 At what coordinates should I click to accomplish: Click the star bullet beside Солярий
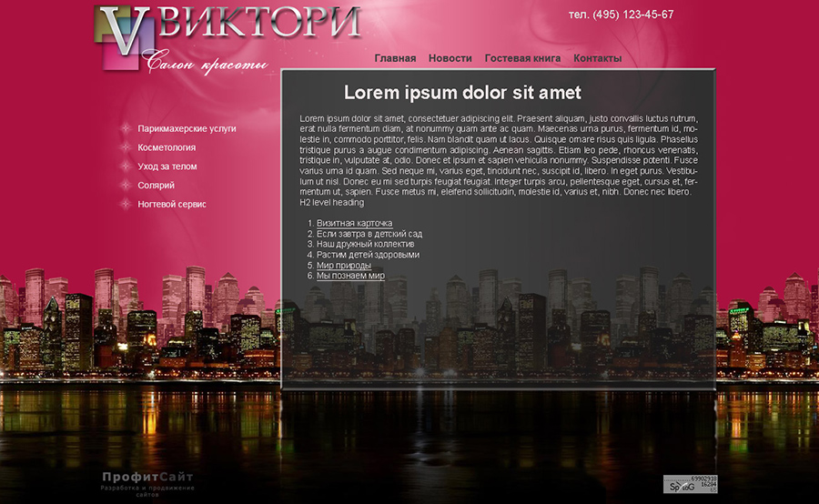point(125,186)
